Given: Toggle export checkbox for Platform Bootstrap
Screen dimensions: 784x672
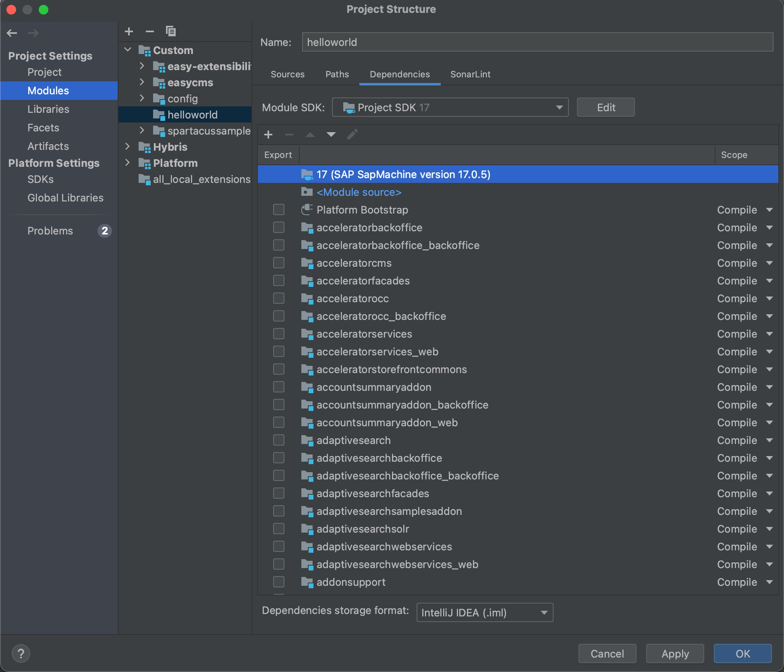Looking at the screenshot, I should click(x=279, y=210).
